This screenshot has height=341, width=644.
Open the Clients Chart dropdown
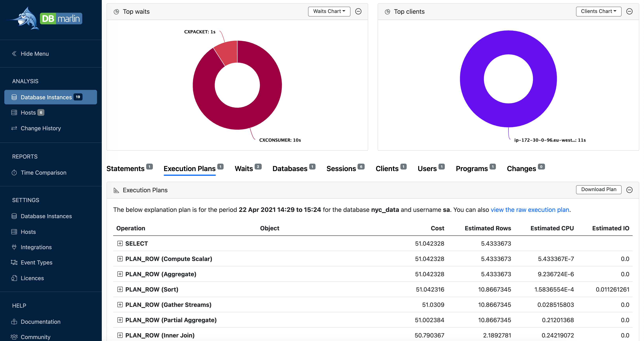598,12
